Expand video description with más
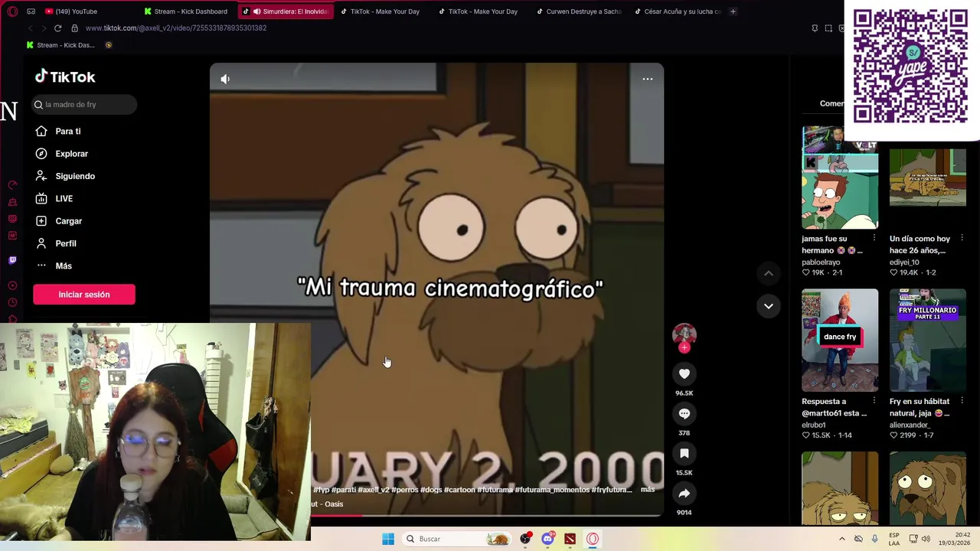Screen dimensions: 980x551 [x=648, y=490]
